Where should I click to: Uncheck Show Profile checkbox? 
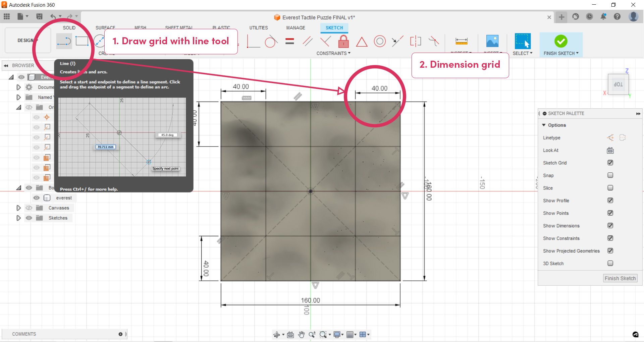click(x=610, y=201)
